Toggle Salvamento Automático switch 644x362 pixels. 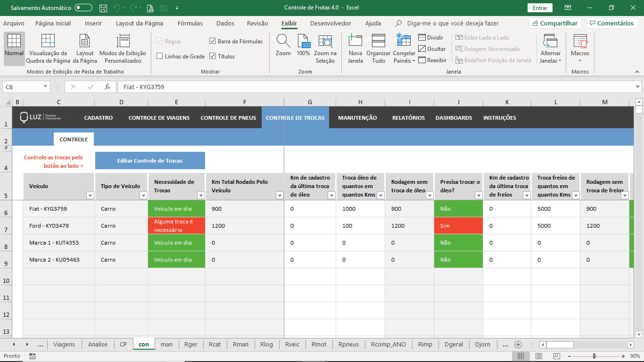coord(83,8)
